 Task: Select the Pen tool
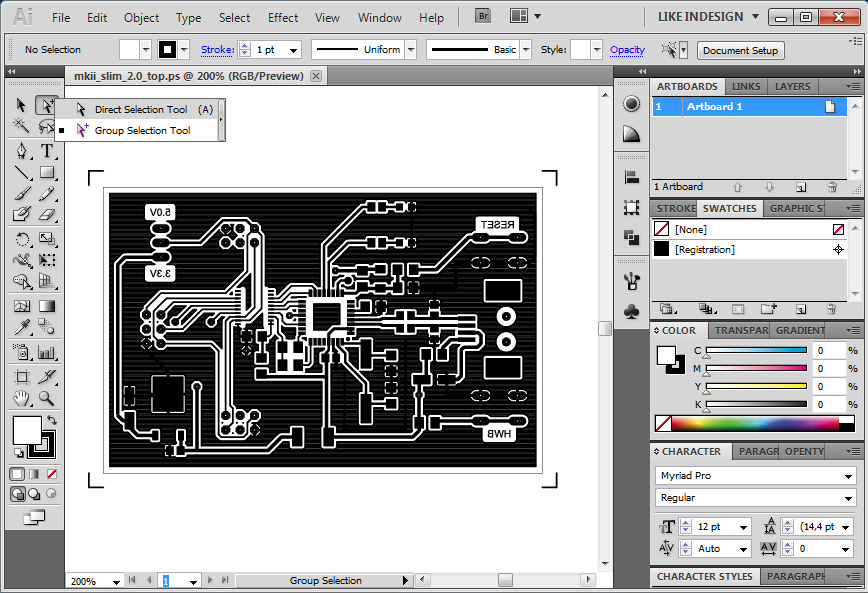(x=21, y=151)
